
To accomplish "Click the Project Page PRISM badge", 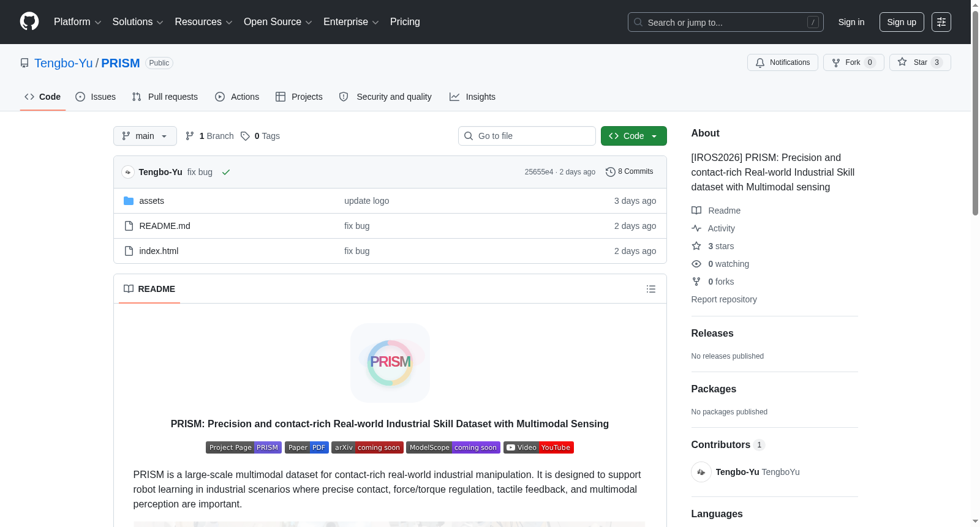I will tap(244, 447).
